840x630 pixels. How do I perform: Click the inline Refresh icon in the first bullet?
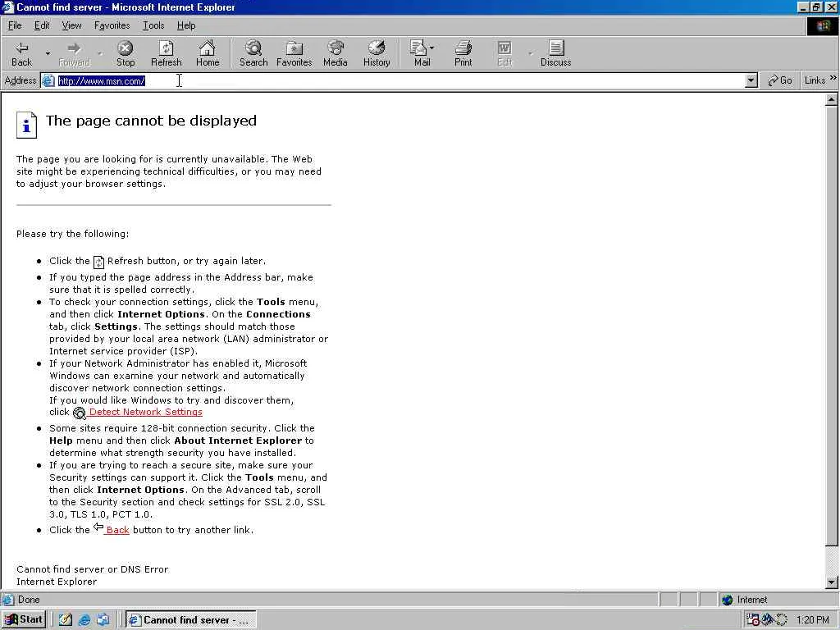[98, 262]
